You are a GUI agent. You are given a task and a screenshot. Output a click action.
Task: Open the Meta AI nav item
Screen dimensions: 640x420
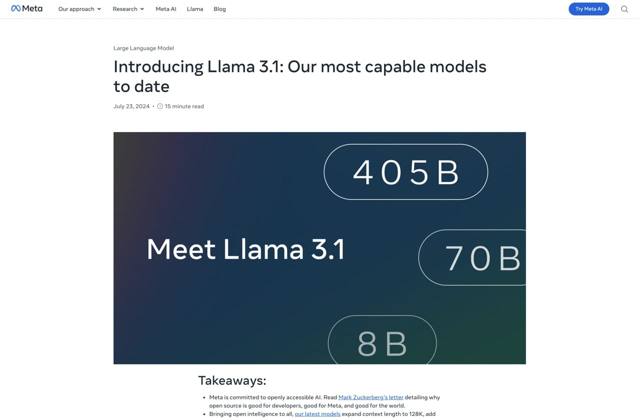[166, 9]
